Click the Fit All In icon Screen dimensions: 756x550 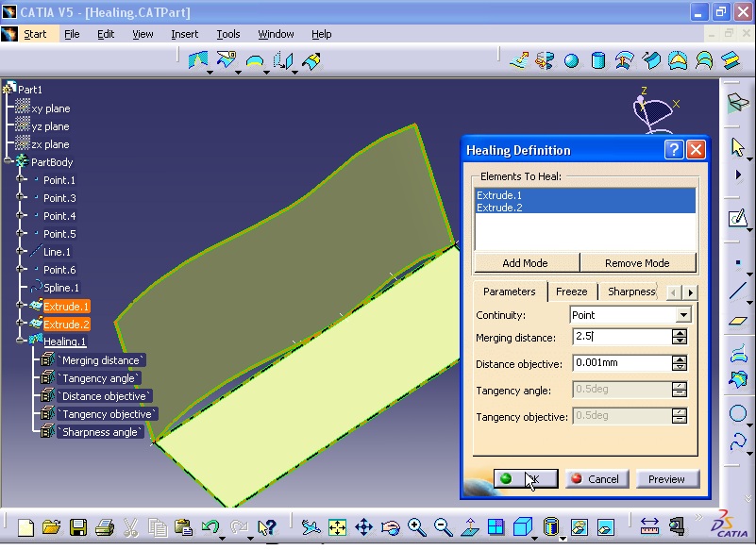[x=338, y=527]
